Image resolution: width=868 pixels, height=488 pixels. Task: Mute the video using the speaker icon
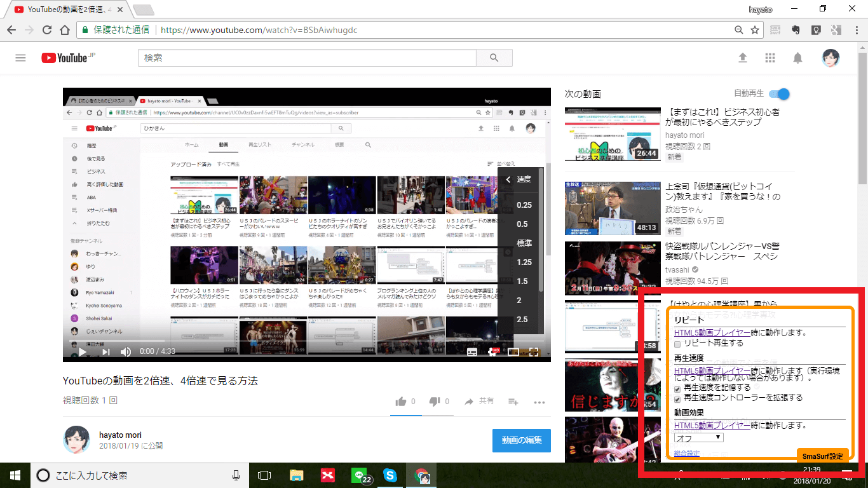(x=126, y=352)
